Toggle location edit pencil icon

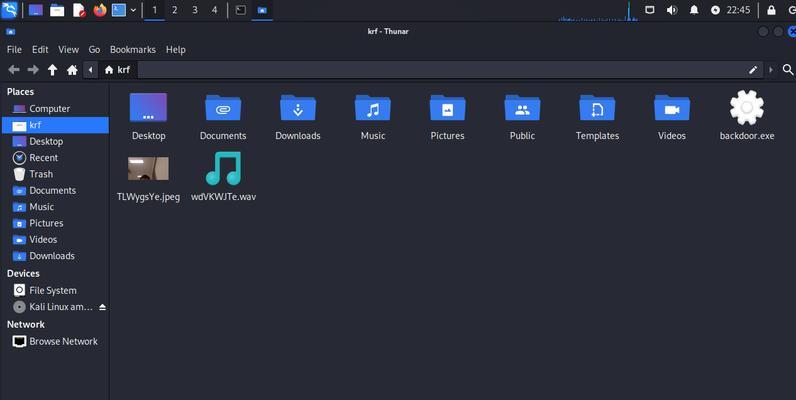point(753,70)
